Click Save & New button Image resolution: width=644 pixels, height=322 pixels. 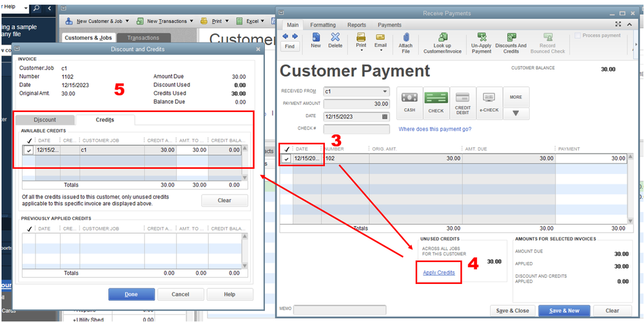pos(564,310)
